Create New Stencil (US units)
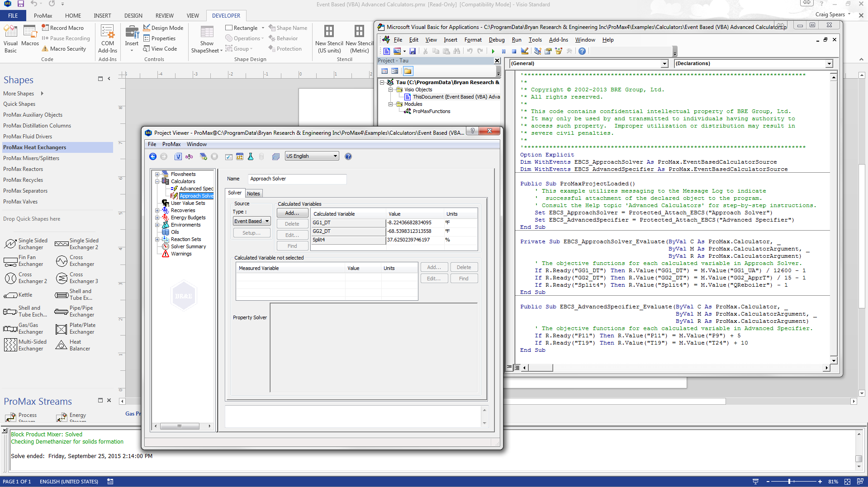The height and width of the screenshot is (487, 868). coord(329,39)
